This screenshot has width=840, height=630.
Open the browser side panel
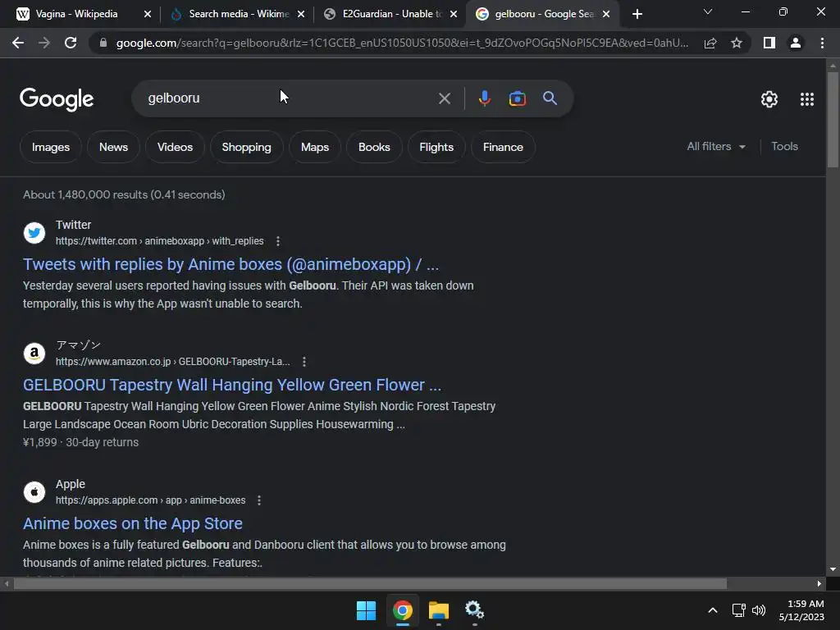click(x=769, y=43)
